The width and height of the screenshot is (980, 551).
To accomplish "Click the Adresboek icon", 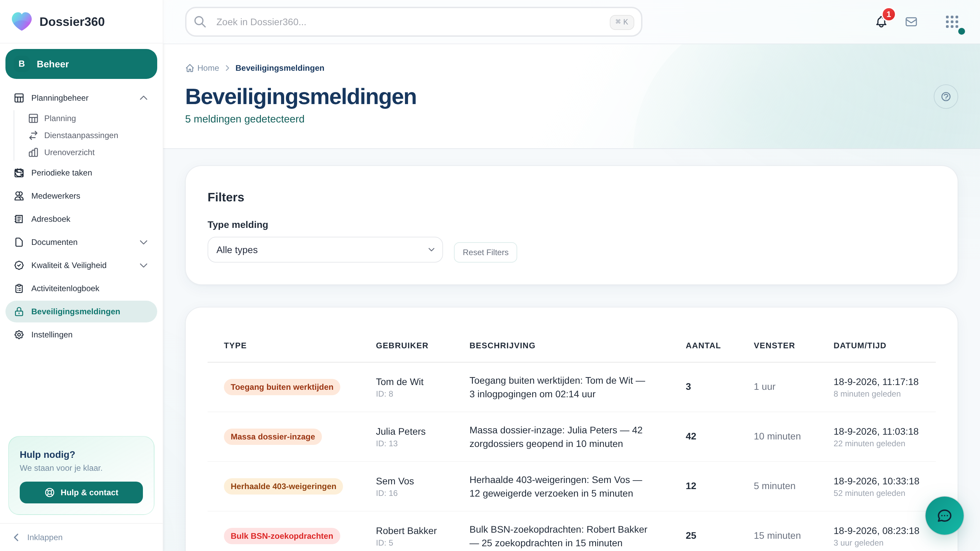I will 19,219.
